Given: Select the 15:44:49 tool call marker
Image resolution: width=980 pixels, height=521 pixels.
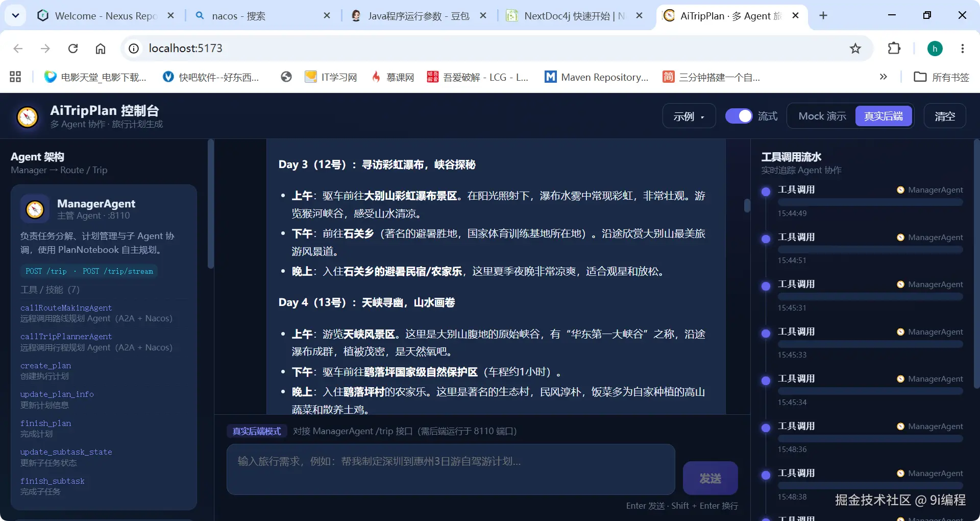Looking at the screenshot, I should click(x=766, y=192).
